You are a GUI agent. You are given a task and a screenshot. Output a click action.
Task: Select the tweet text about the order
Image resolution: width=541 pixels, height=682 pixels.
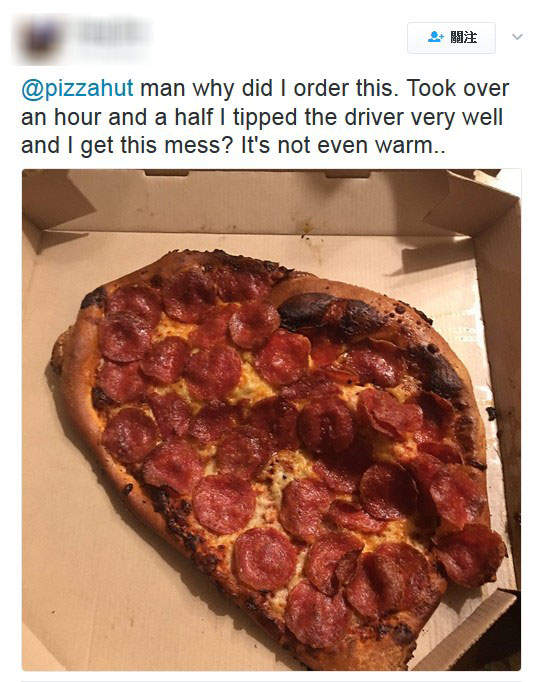pos(265,117)
